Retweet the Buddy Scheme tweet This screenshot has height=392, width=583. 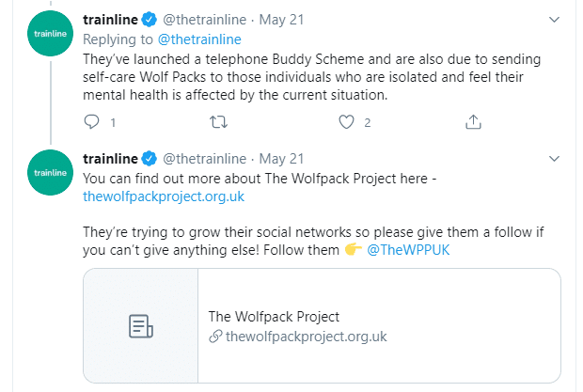(218, 122)
